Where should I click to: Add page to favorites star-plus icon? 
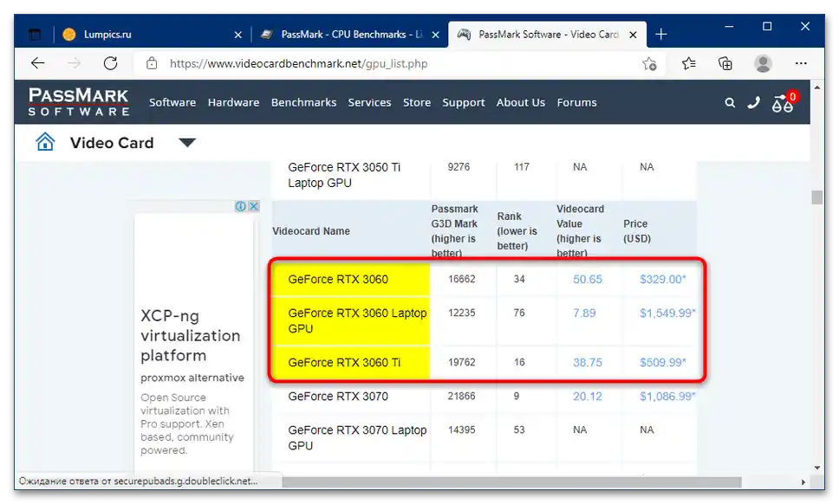pyautogui.click(x=649, y=64)
